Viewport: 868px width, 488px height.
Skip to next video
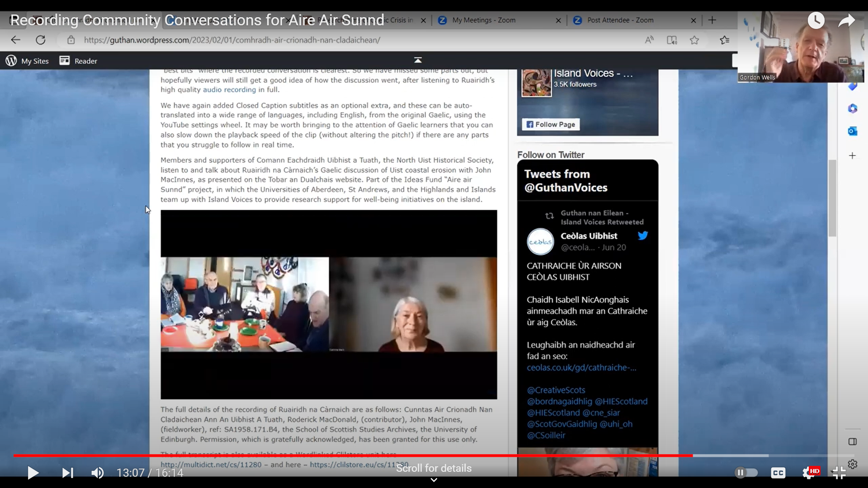pyautogui.click(x=67, y=473)
